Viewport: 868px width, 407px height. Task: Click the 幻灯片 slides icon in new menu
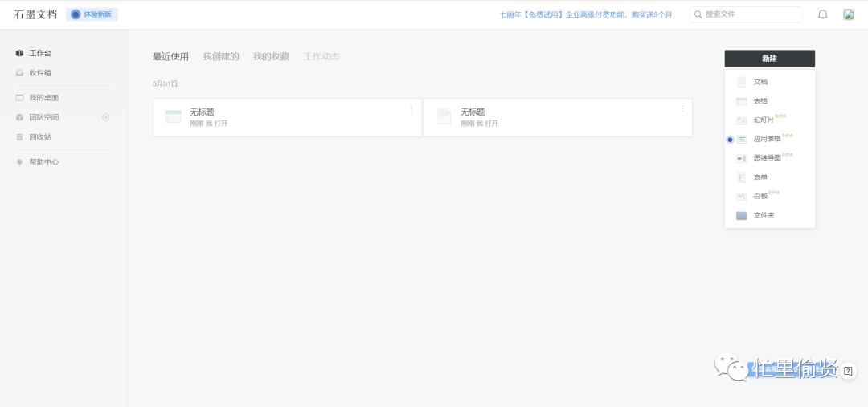[x=741, y=120]
